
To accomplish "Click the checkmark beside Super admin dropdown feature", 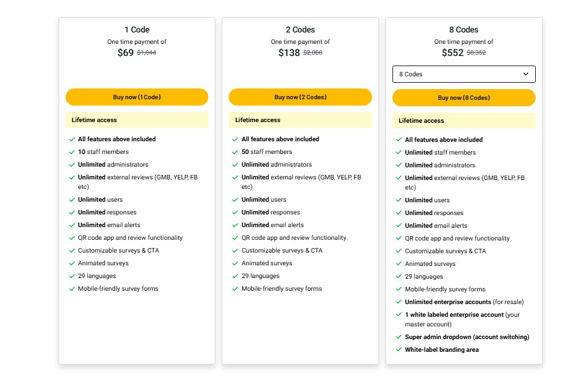I will click(398, 337).
